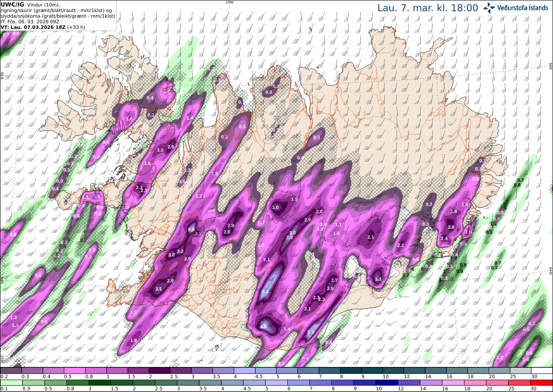Click the UWC/IG model label

pos(12,4)
